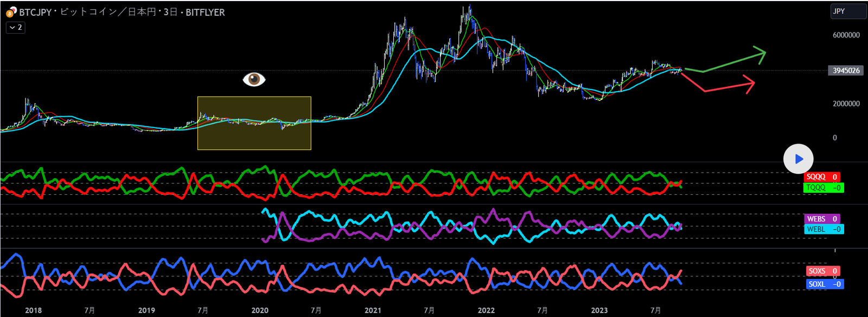
Task: Select the green upward arrow drawing
Action: 727,61
